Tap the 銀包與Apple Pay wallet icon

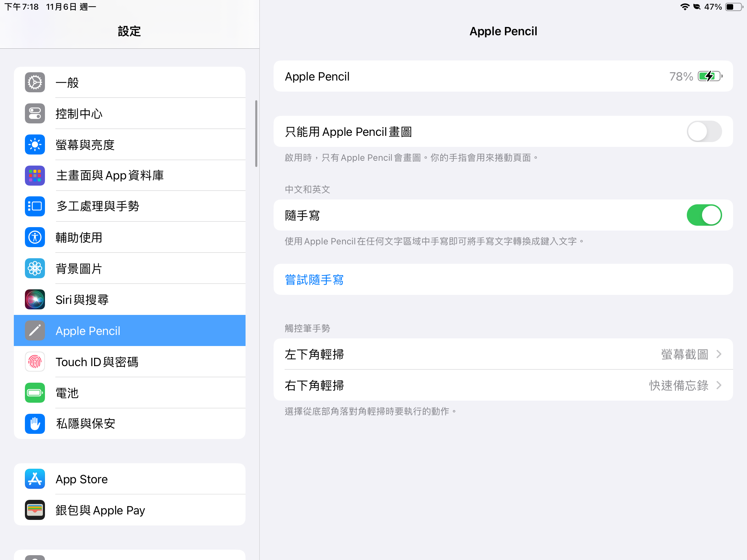35,510
